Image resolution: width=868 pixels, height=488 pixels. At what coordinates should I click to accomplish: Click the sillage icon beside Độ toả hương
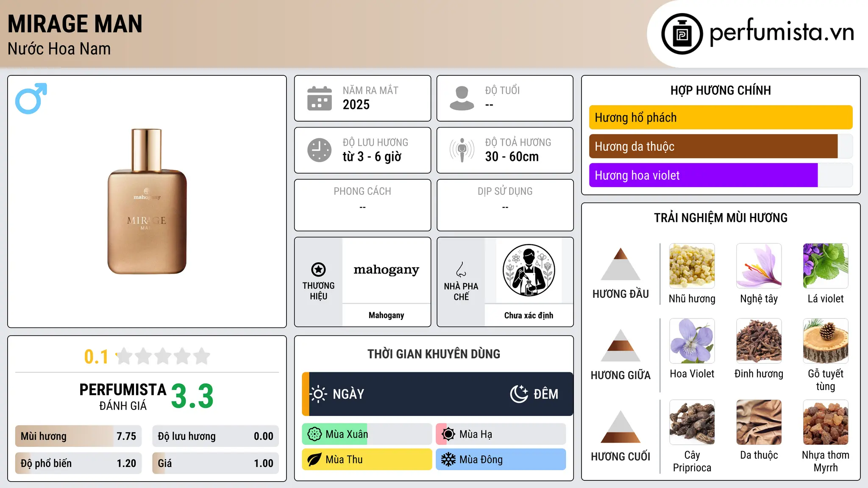(462, 150)
